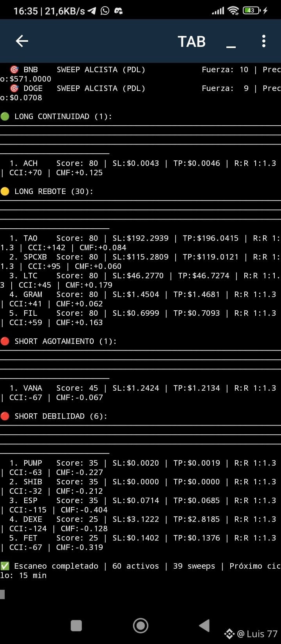
Task: Tap the target icon beside BNB
Action: coord(14,69)
